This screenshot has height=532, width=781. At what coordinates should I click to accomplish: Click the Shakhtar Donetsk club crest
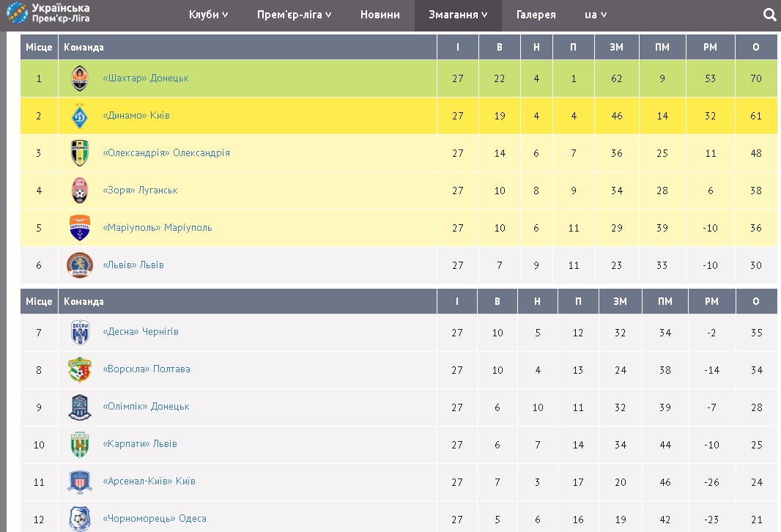(x=80, y=78)
